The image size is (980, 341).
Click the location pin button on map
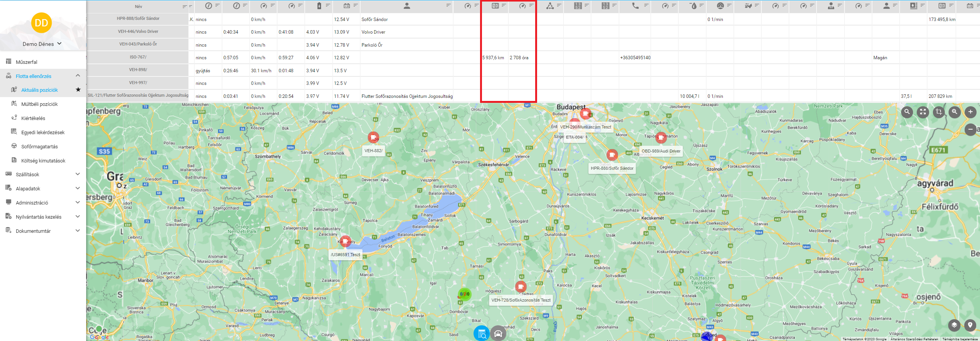click(970, 325)
